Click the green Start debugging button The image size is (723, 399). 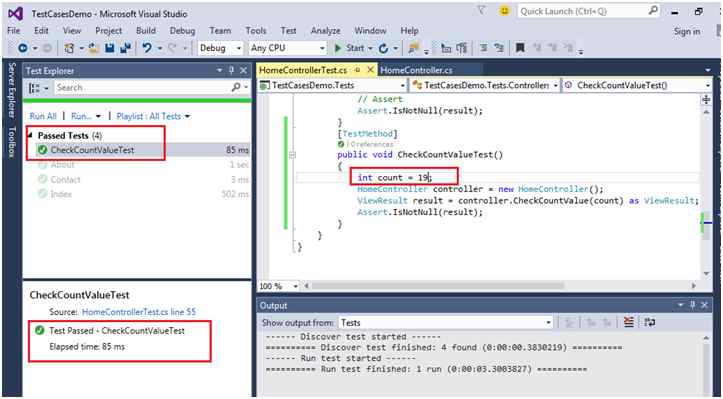tap(350, 48)
